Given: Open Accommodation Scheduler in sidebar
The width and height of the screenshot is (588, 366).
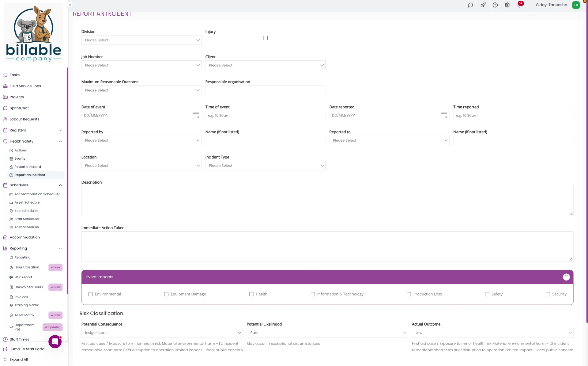Looking at the screenshot, I should (x=37, y=194).
